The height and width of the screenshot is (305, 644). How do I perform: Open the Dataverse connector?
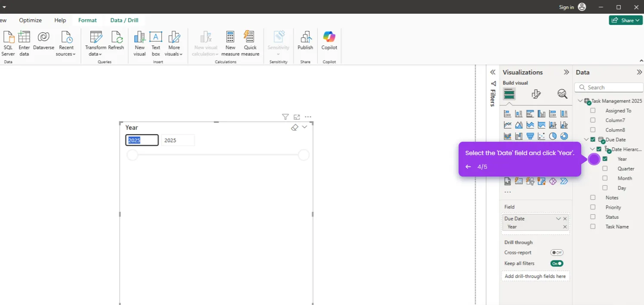(43, 41)
